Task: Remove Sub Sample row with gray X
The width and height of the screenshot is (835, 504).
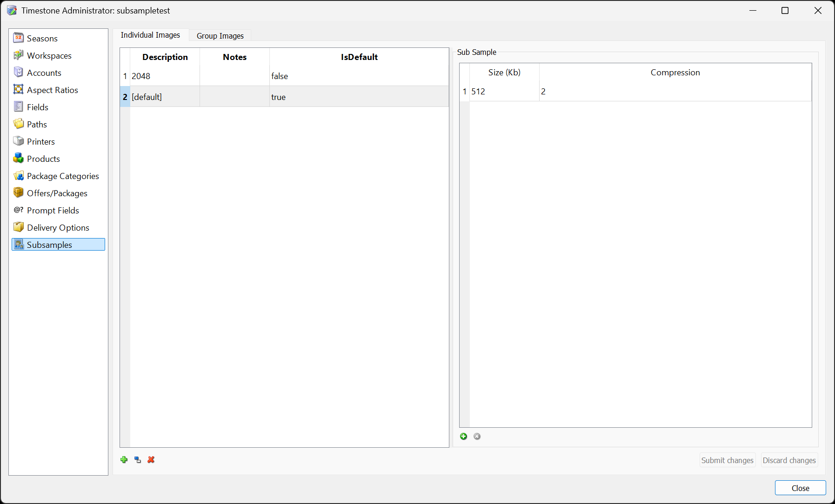Action: point(477,436)
